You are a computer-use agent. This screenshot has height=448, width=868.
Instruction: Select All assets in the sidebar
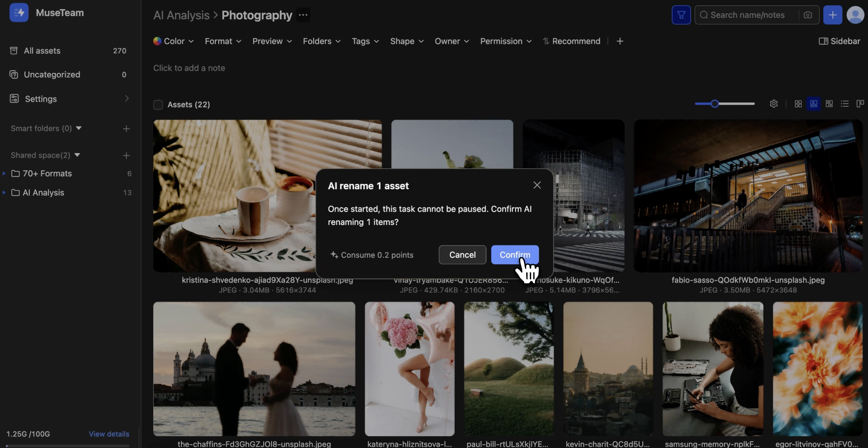pos(42,51)
